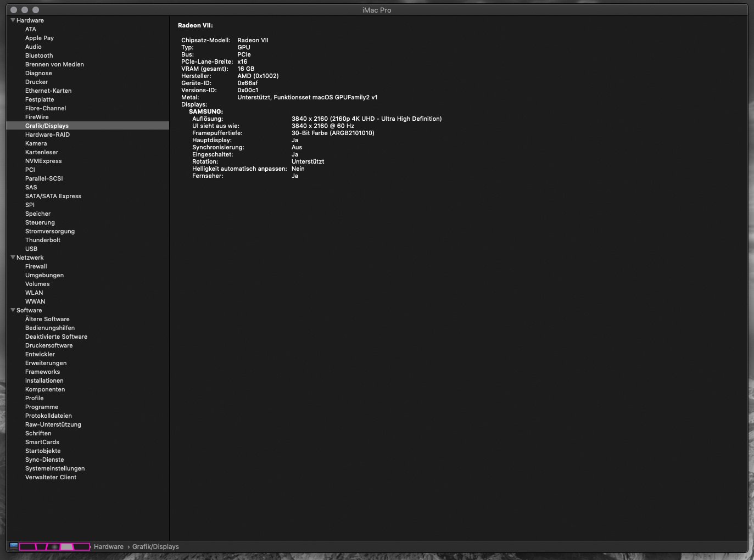Select Grafik/Displays in the bottom path bar

click(155, 547)
